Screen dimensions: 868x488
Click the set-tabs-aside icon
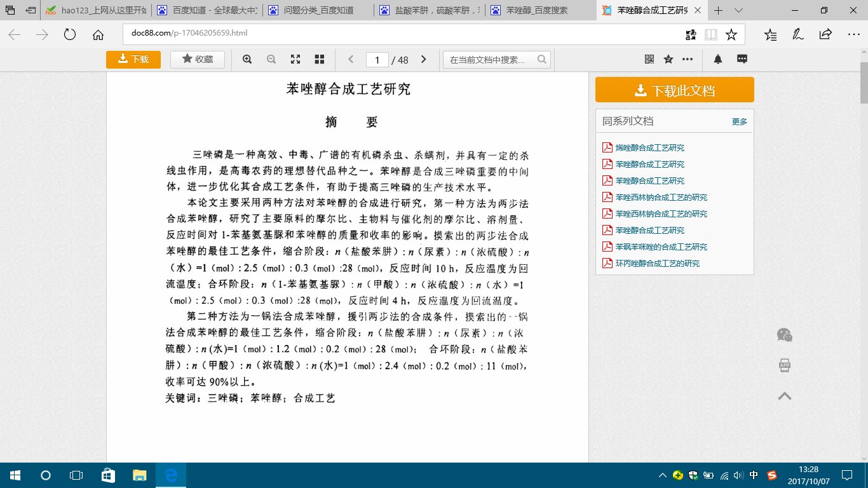31,10
